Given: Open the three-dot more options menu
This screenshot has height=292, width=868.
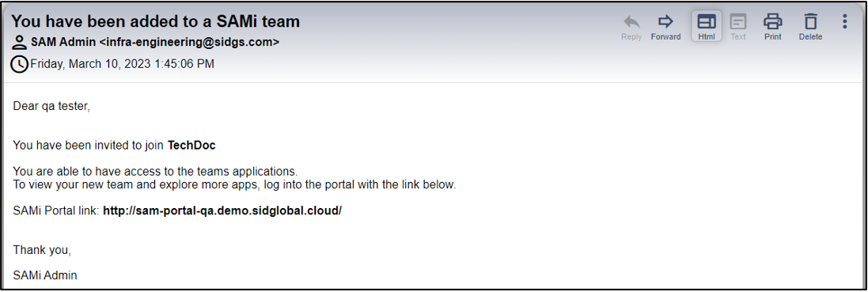Looking at the screenshot, I should (x=845, y=21).
